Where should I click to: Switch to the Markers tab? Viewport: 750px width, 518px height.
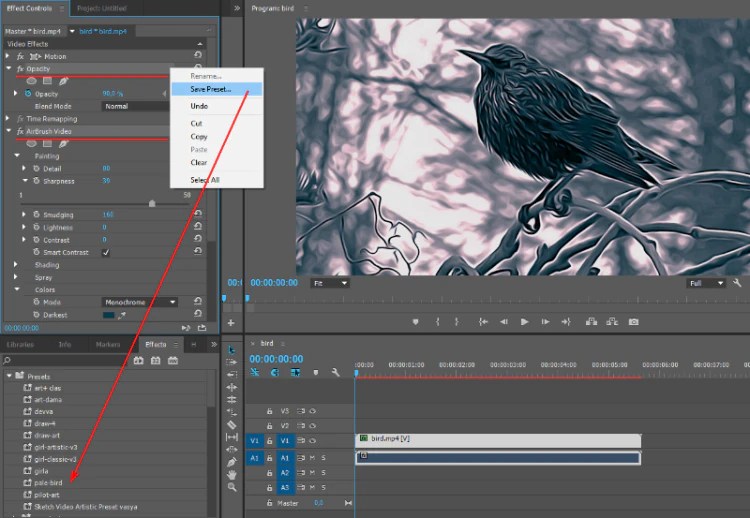(x=108, y=344)
